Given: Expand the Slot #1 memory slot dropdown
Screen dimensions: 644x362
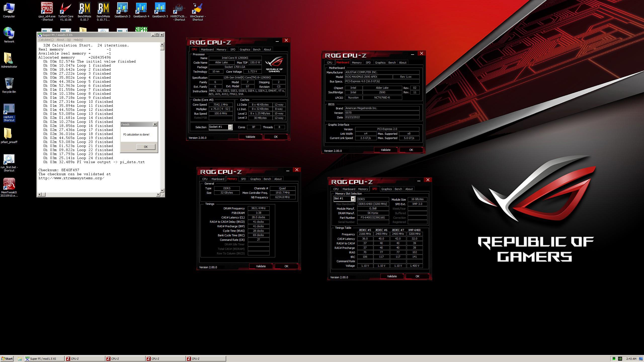Looking at the screenshot, I should (x=353, y=199).
